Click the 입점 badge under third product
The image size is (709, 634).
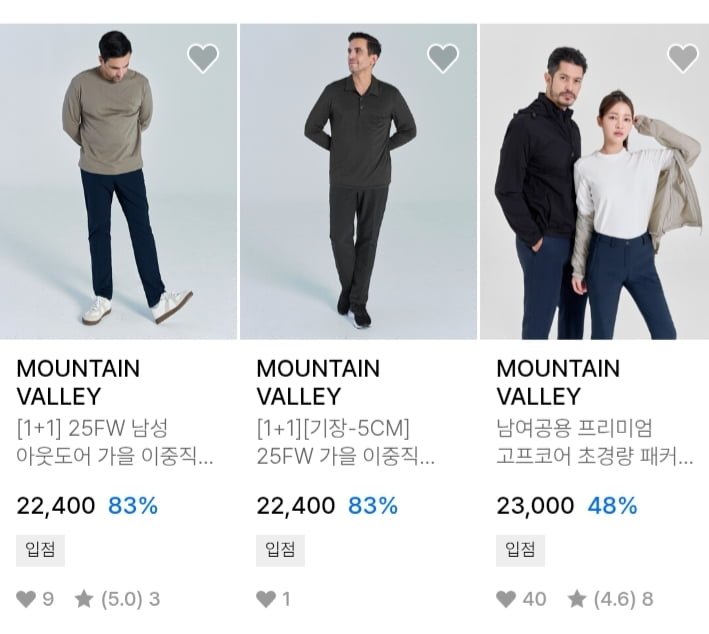(x=520, y=549)
